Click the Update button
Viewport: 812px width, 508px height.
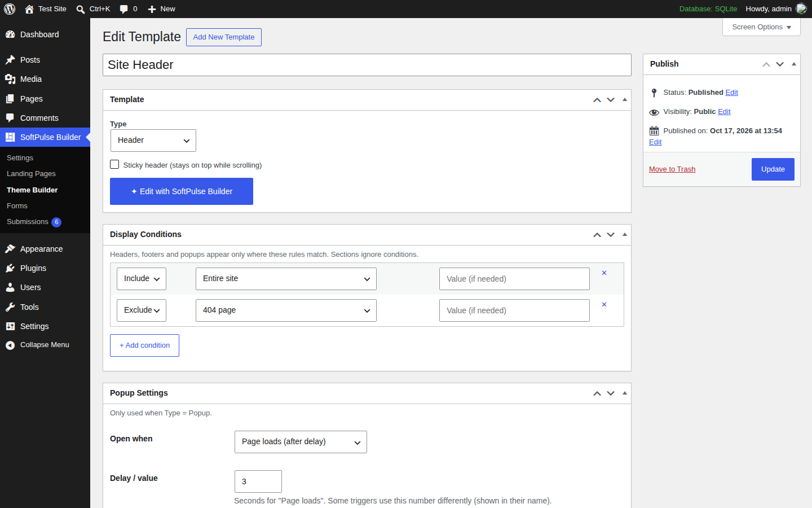pos(773,169)
